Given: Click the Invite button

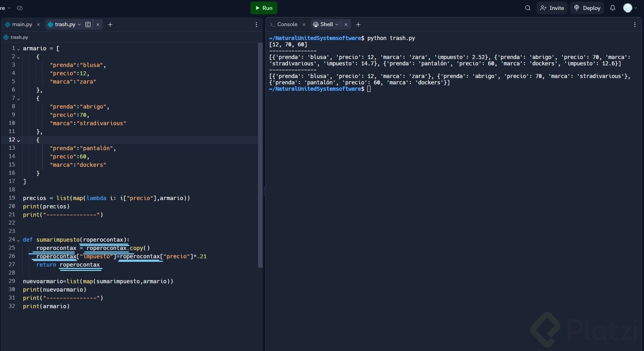Looking at the screenshot, I should (x=552, y=8).
